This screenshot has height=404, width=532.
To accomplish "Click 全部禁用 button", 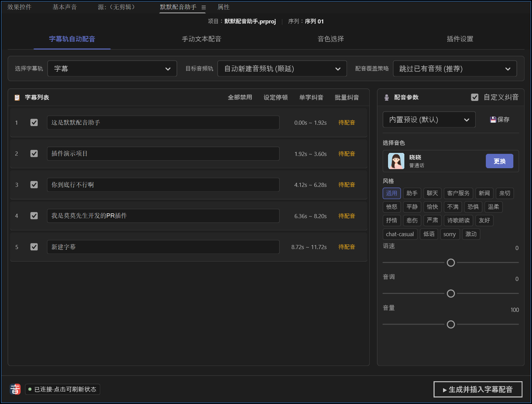I will (x=240, y=98).
